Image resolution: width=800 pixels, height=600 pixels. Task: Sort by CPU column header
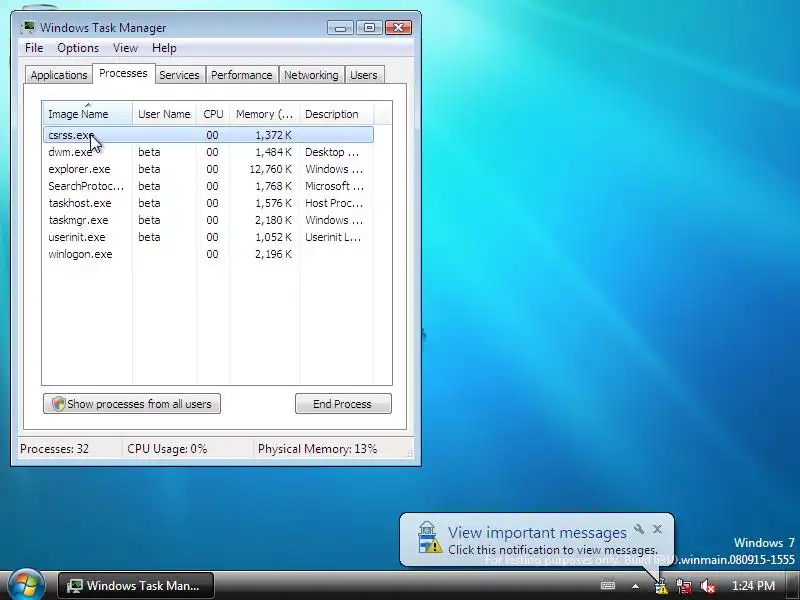pyautogui.click(x=213, y=114)
